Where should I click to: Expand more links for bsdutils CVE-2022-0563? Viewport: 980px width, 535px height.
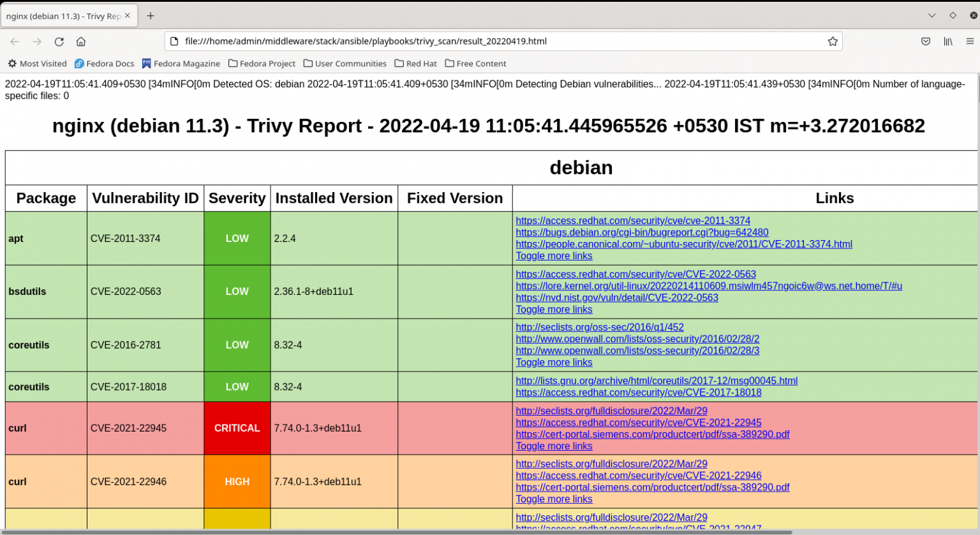(554, 309)
